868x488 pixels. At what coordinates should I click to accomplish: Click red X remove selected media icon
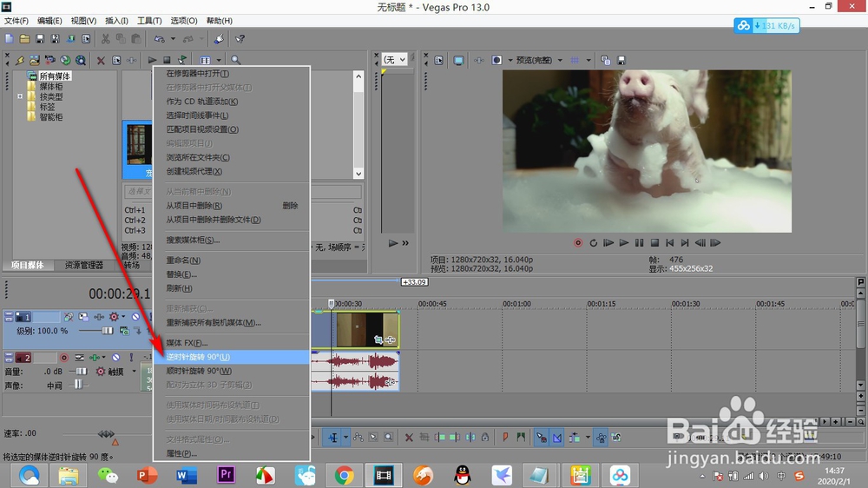[101, 60]
